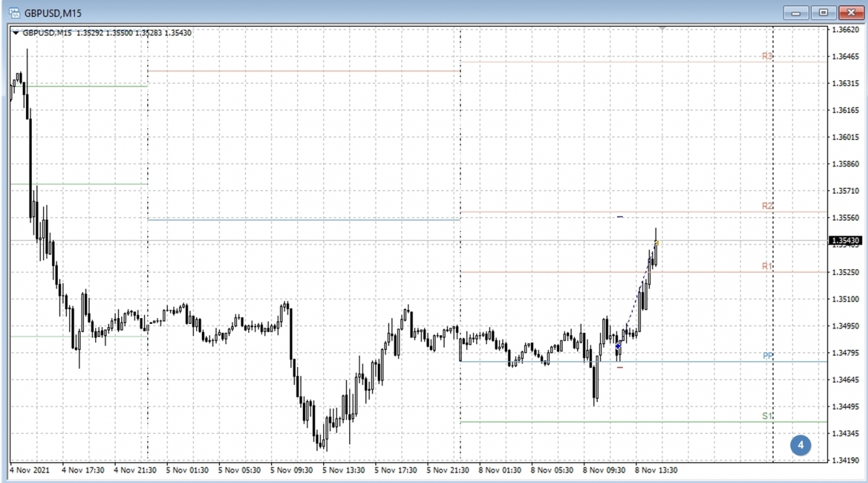Click time axis label 8 Nov 05:30
Screen dimensions: 868x483
tap(552, 469)
